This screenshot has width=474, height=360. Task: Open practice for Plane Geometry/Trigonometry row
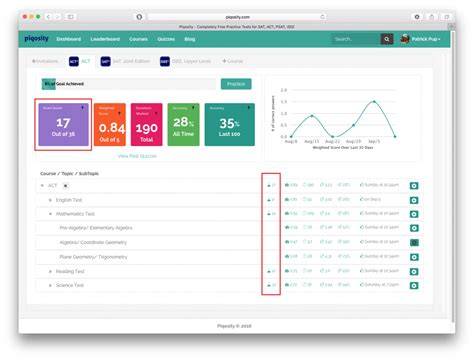coord(414,257)
